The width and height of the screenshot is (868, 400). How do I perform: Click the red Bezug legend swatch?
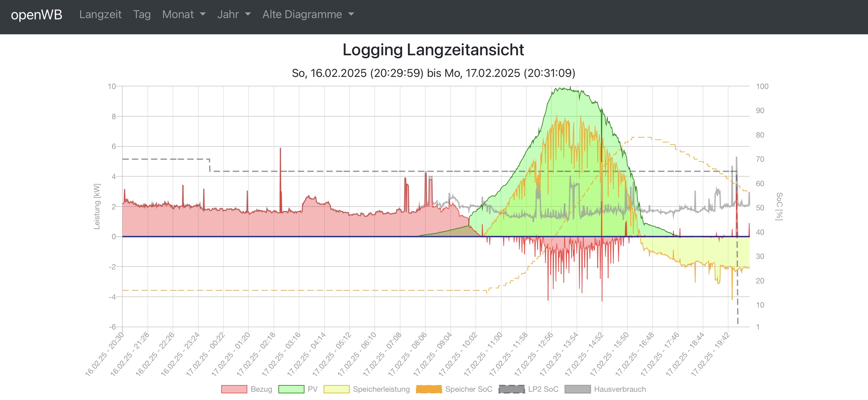coord(234,389)
